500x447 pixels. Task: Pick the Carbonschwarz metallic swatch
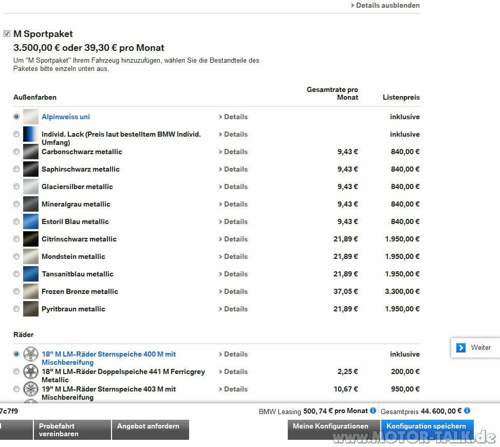[31, 152]
